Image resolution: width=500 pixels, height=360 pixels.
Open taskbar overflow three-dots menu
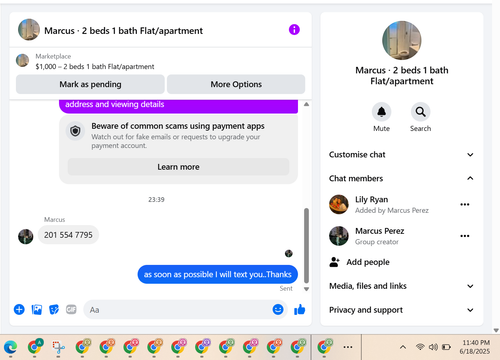(x=348, y=347)
